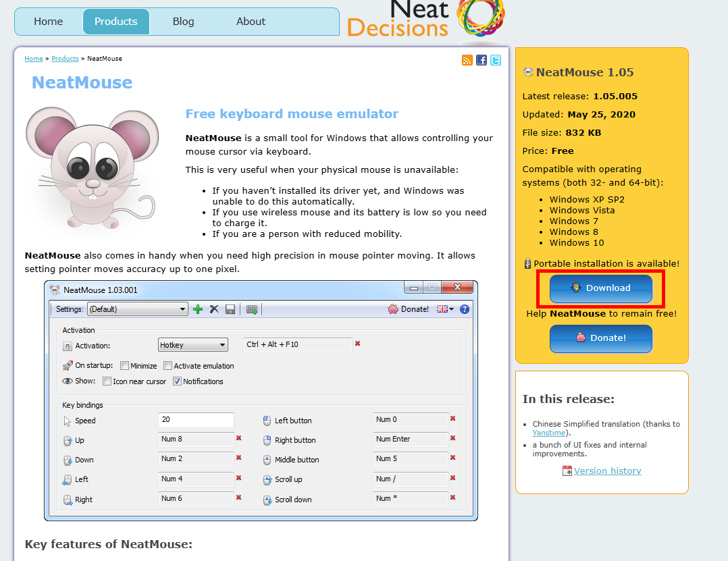Uncheck the Notifications checkbox

[177, 381]
